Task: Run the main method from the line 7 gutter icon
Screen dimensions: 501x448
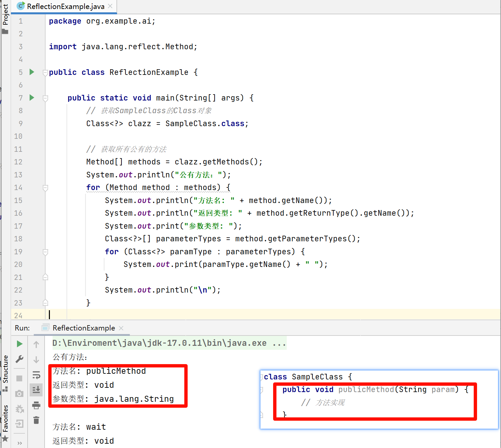Action: pos(32,98)
